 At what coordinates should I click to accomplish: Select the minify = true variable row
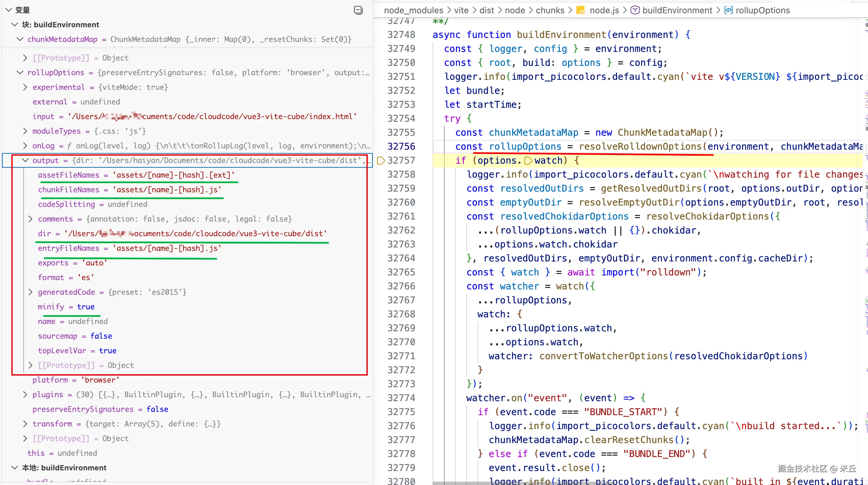coord(66,306)
